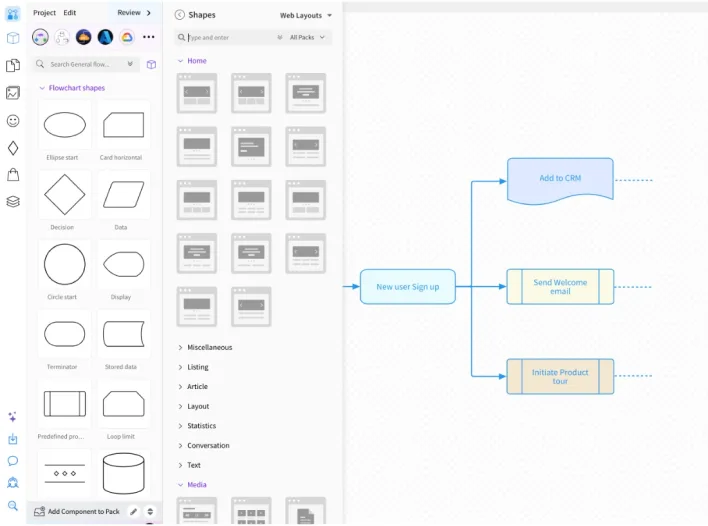Open the stacked layers icon in sidebar
708x526 pixels.
tap(13, 201)
